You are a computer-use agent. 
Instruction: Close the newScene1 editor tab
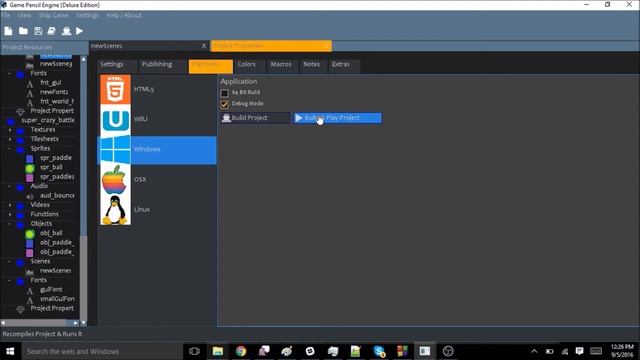tap(204, 46)
